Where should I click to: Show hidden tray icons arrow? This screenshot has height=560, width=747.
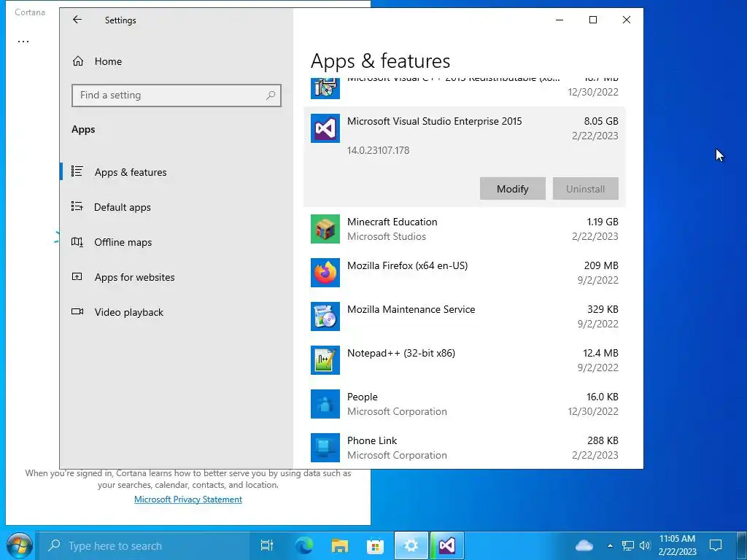point(610,545)
